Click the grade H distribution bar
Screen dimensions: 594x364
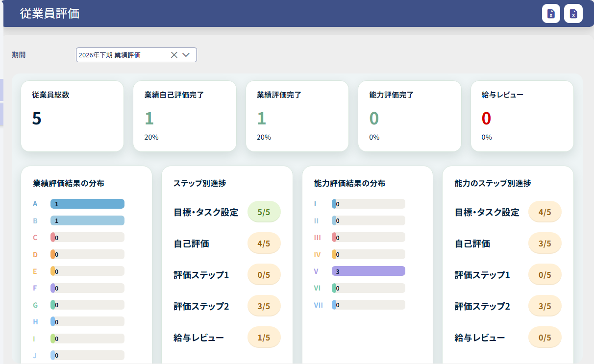click(87, 321)
